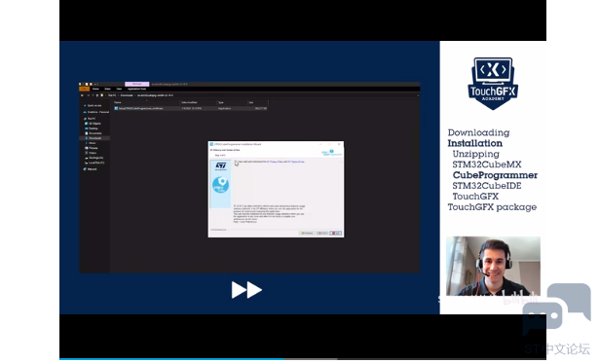Open Network in navigation pane
599x364 pixels.
[91, 169]
